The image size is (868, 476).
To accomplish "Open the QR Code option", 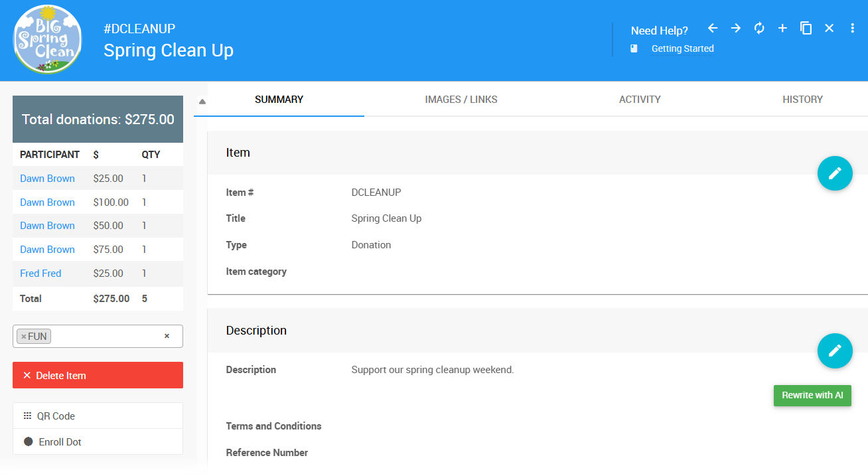I will [56, 416].
